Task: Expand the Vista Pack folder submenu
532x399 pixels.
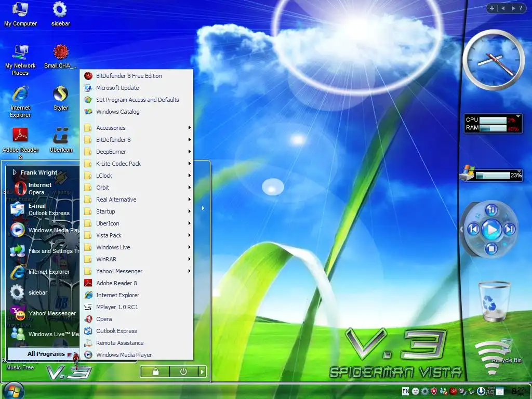Action: pyautogui.click(x=138, y=235)
